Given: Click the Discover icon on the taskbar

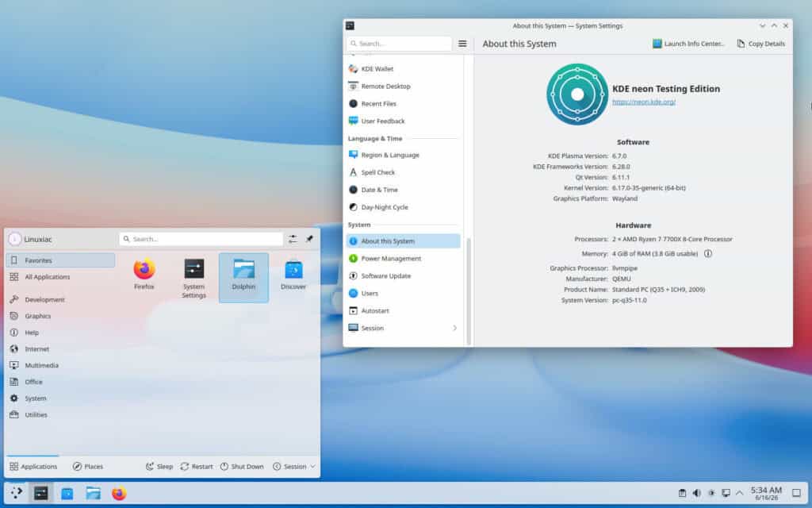Looking at the screenshot, I should 67,493.
